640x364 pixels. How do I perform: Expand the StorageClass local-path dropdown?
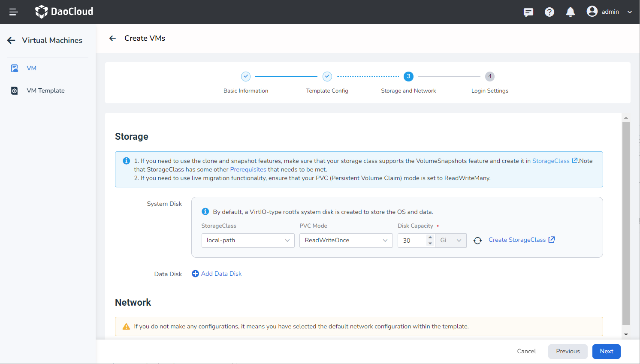click(x=248, y=241)
